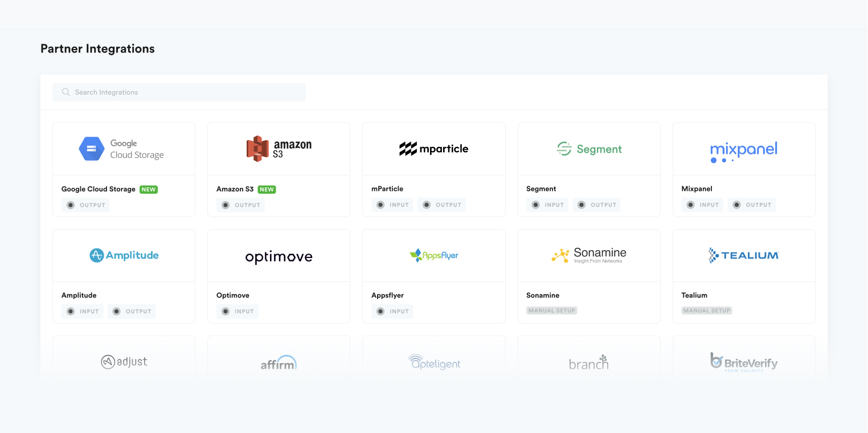Click the magnifier icon in search box

(x=66, y=92)
